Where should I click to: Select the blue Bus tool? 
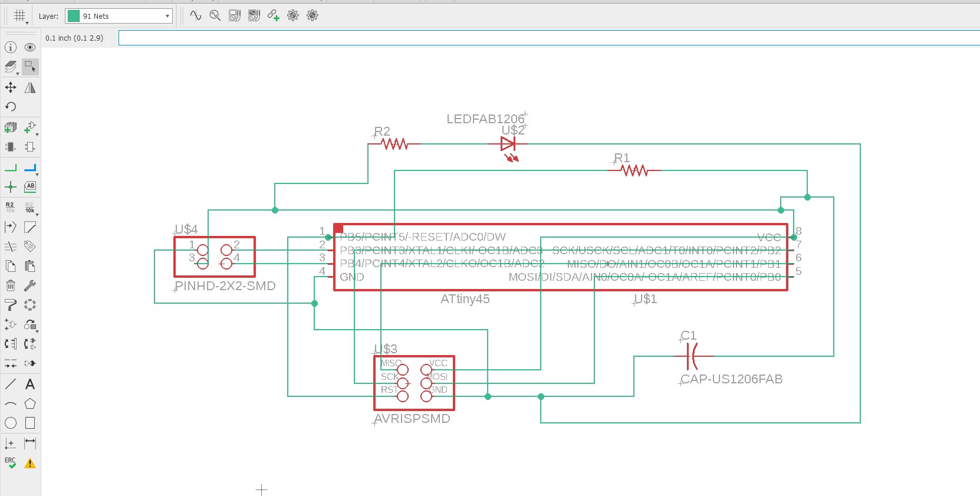click(30, 168)
